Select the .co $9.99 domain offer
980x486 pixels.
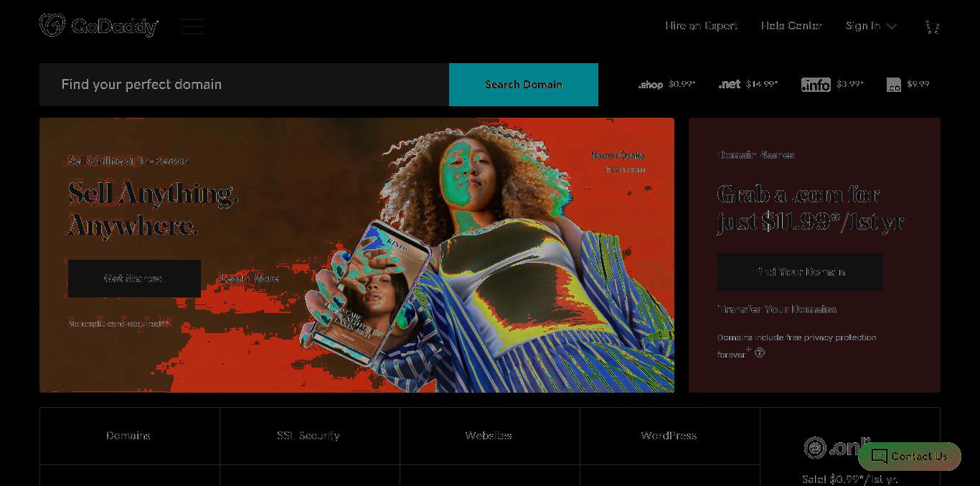click(908, 85)
